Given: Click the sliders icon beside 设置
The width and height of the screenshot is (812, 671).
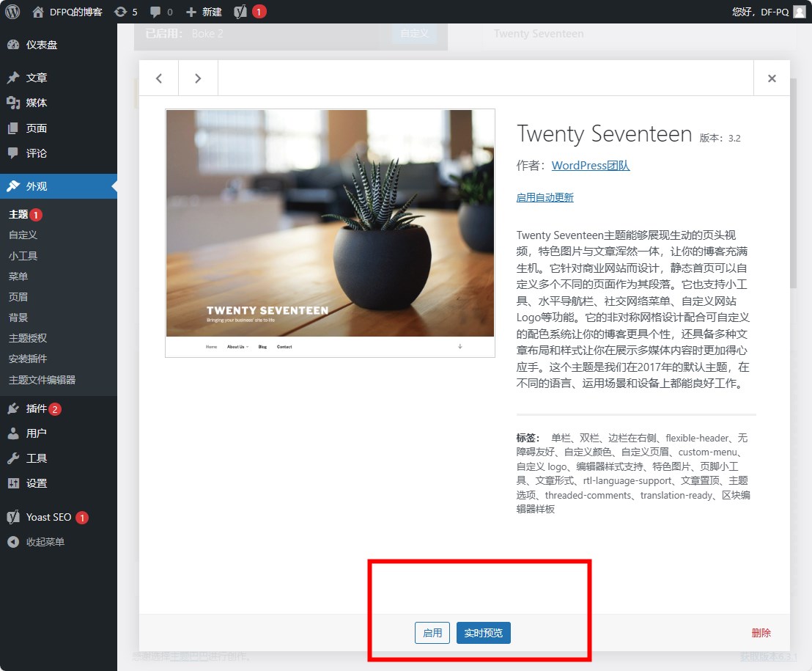Looking at the screenshot, I should tap(13, 483).
